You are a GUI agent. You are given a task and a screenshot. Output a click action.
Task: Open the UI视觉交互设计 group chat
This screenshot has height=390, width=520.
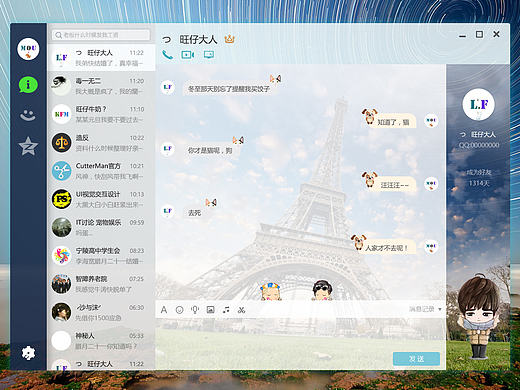coord(101,199)
